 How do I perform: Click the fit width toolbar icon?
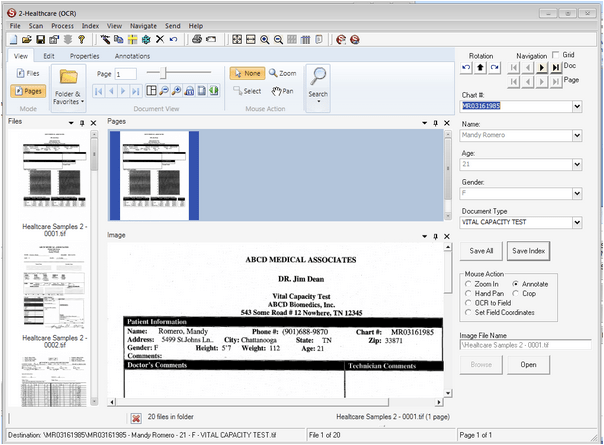click(x=251, y=39)
